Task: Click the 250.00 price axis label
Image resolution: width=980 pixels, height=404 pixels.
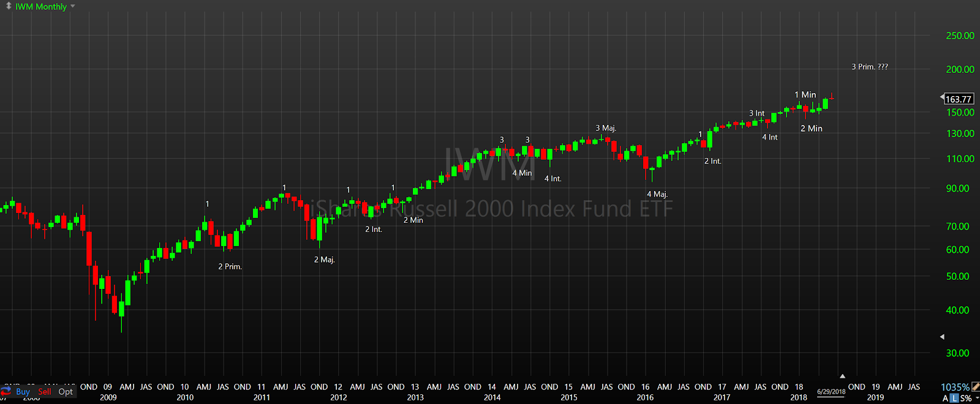Action: click(960, 36)
